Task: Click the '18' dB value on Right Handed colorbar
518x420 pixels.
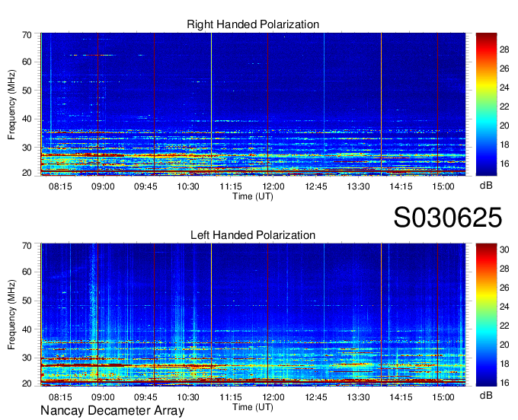Action: (504, 145)
